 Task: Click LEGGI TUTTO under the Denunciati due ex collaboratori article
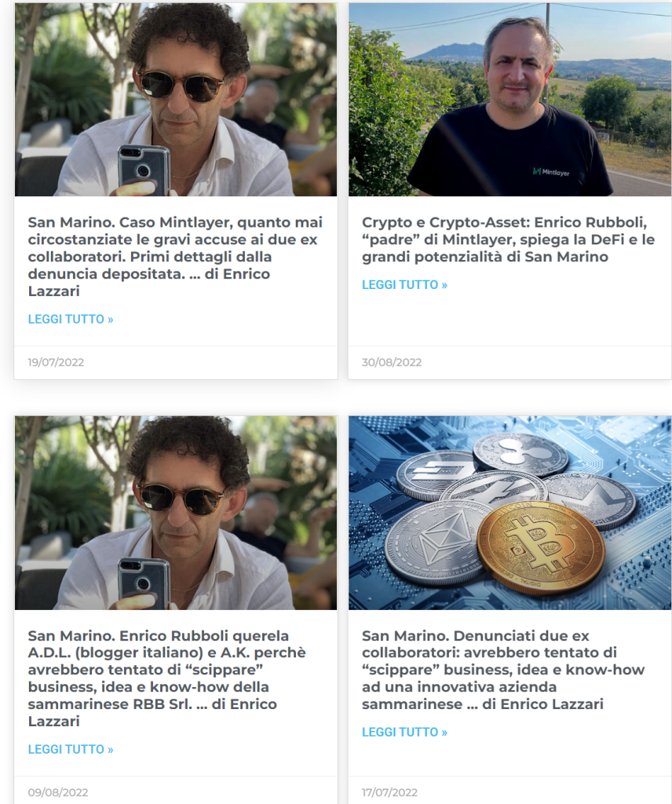404,732
